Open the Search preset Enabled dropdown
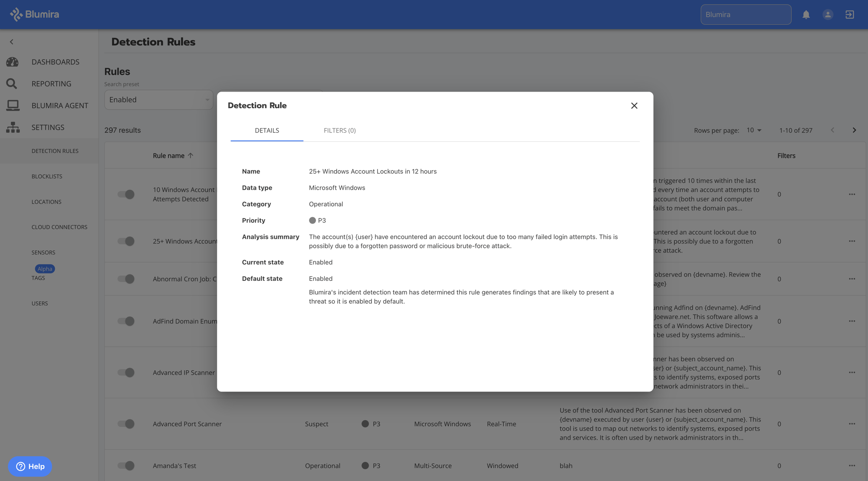The image size is (868, 481). coord(158,100)
